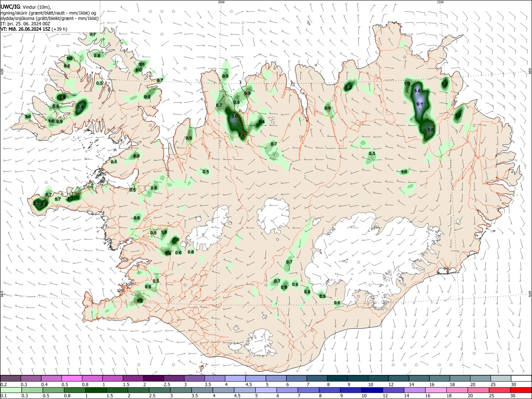
Task: Pick the dark purple swatch above 2, top legend
Action: point(153,378)
